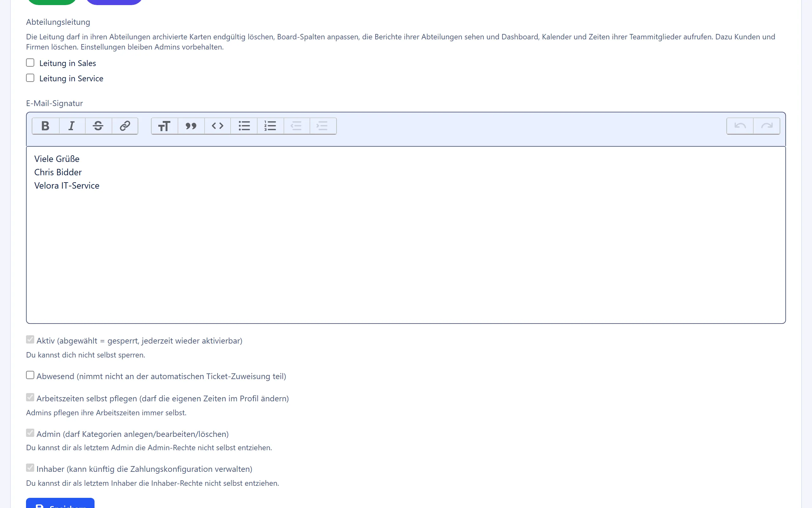Click the Inhaber checkbox
The image size is (812, 508).
point(30,468)
